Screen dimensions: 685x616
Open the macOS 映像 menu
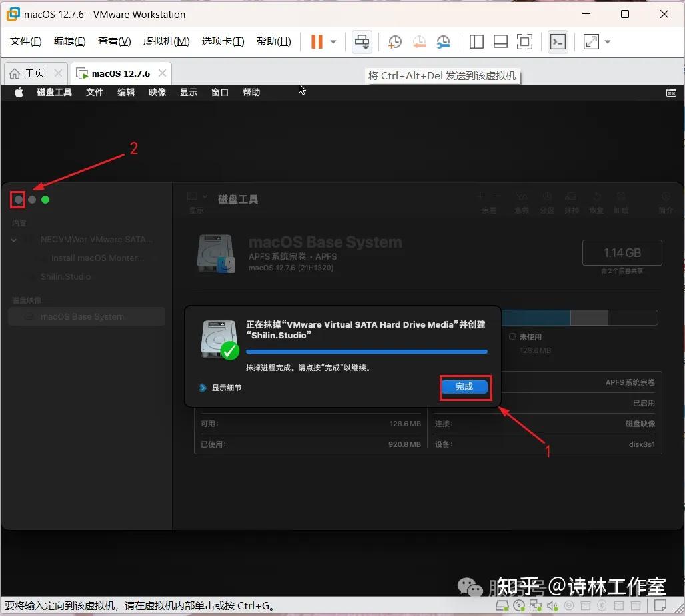tap(157, 92)
